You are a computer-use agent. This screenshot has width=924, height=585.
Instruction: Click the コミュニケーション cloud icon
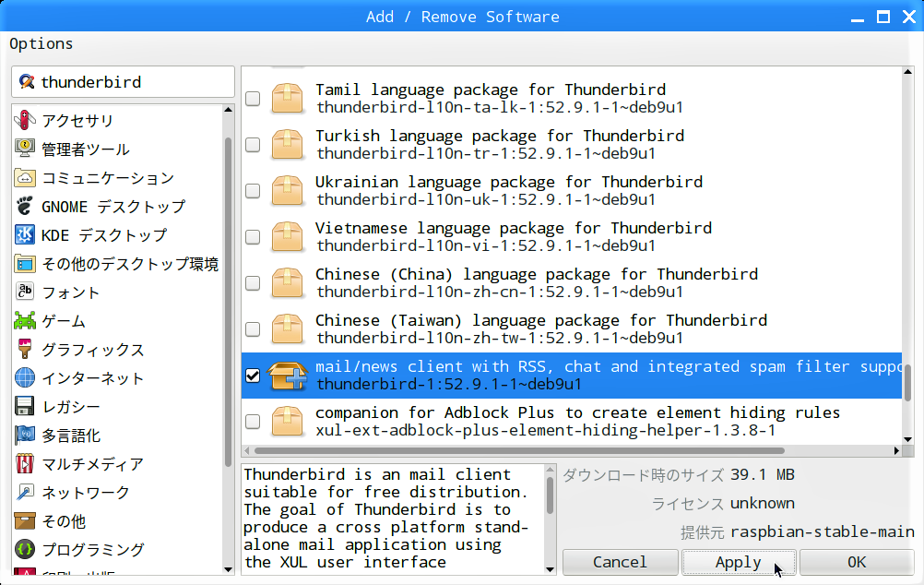pos(25,177)
